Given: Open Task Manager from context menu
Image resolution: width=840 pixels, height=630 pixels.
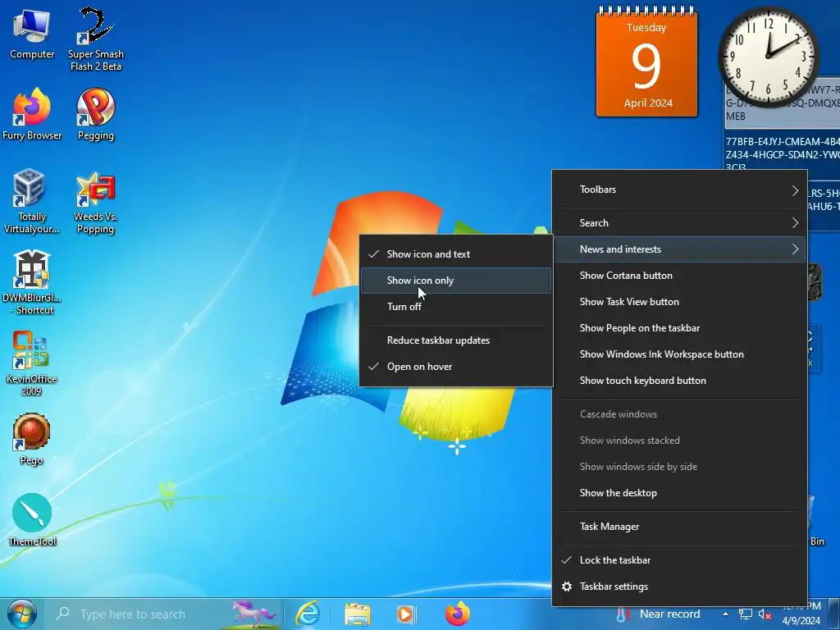Looking at the screenshot, I should point(680,527).
